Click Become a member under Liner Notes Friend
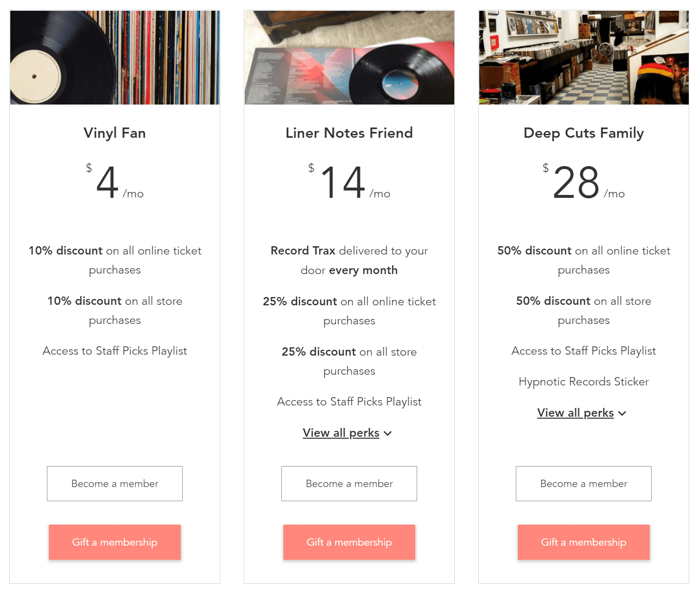The width and height of the screenshot is (700, 595). [x=349, y=484]
